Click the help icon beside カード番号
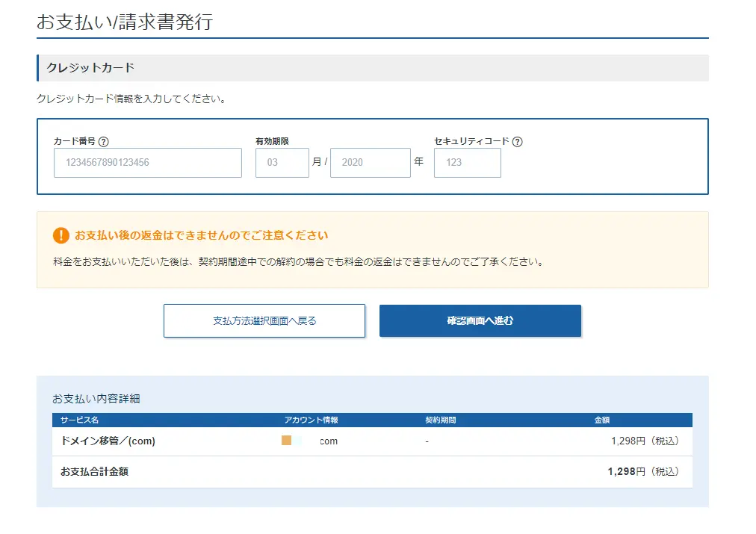The width and height of the screenshot is (756, 534). (104, 141)
